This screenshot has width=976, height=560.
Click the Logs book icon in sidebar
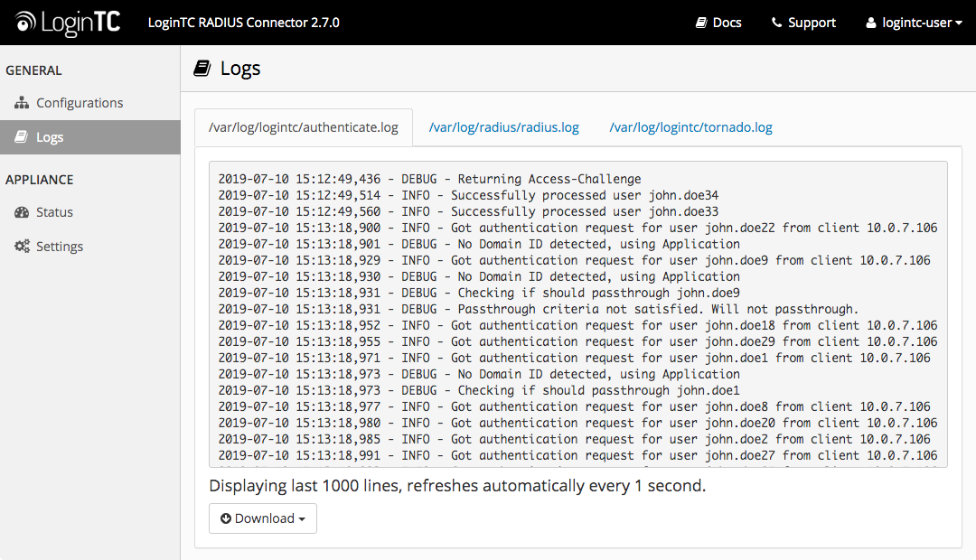(x=21, y=136)
